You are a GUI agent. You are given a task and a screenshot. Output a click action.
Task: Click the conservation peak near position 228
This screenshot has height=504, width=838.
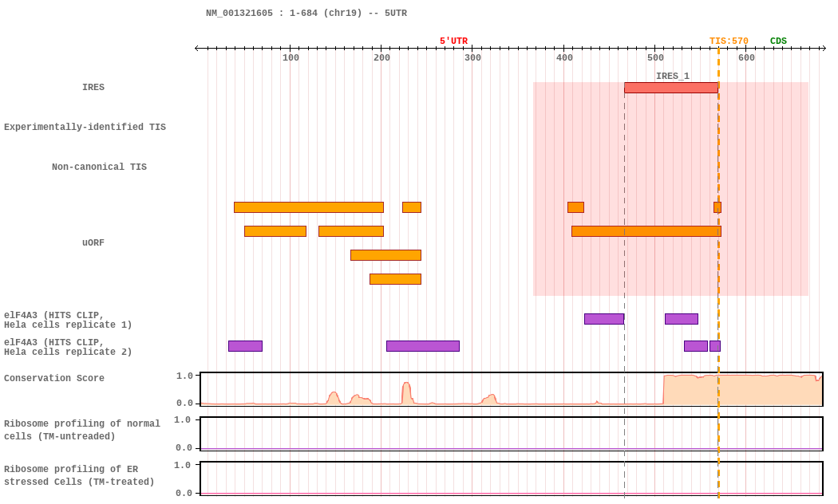click(406, 393)
